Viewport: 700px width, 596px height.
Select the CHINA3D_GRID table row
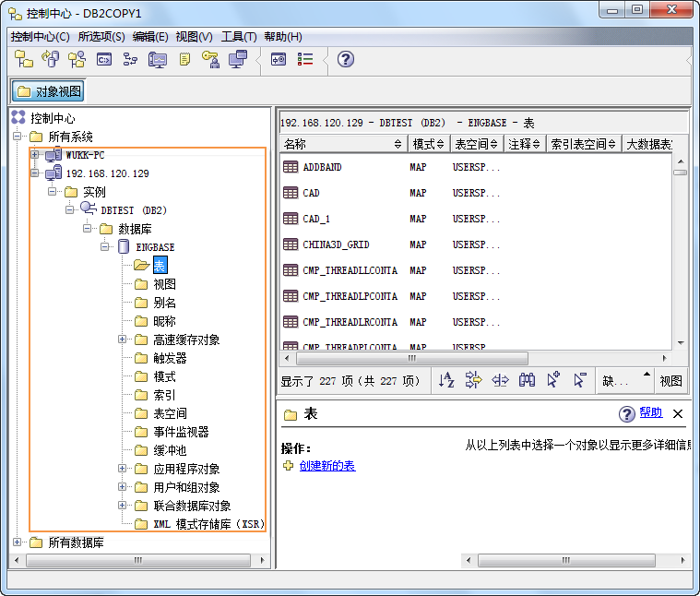(335, 244)
